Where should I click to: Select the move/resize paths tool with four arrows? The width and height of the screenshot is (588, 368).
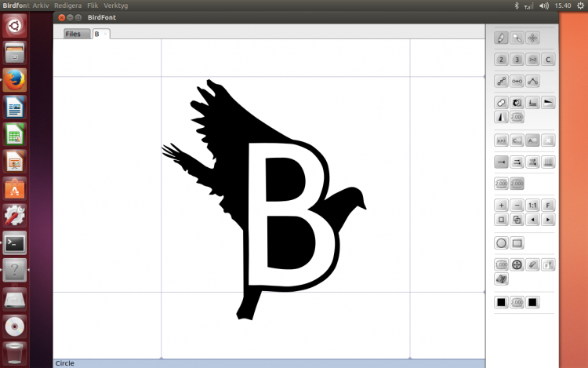tap(532, 38)
